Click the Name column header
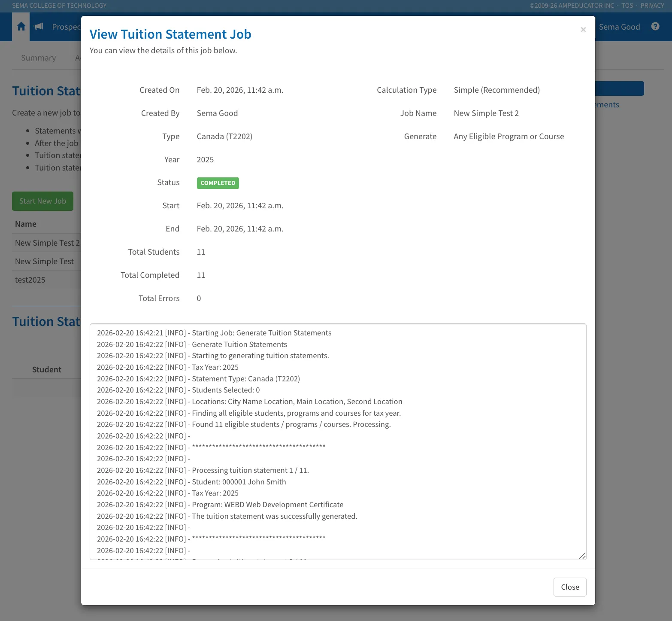Screen dimensions: 672x621 26,224
